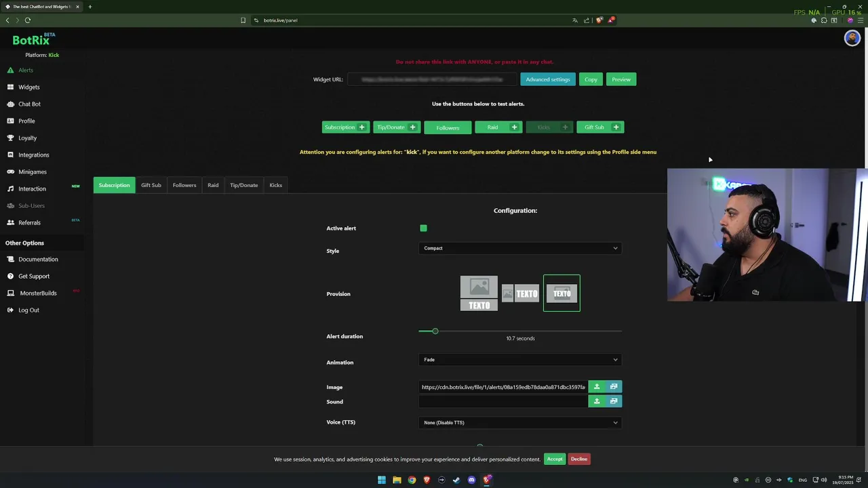Open the Voice (TTS) dropdown
868x488 pixels.
[x=520, y=423]
